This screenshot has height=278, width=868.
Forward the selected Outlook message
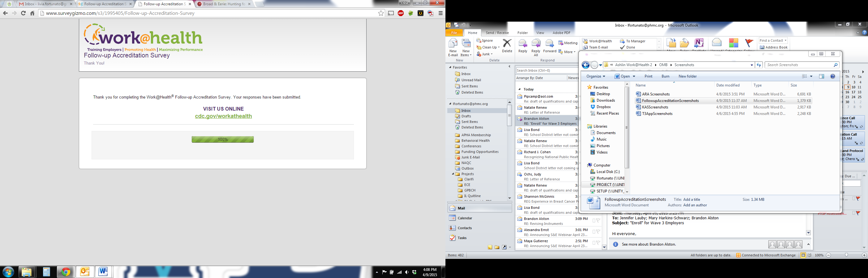[550, 46]
